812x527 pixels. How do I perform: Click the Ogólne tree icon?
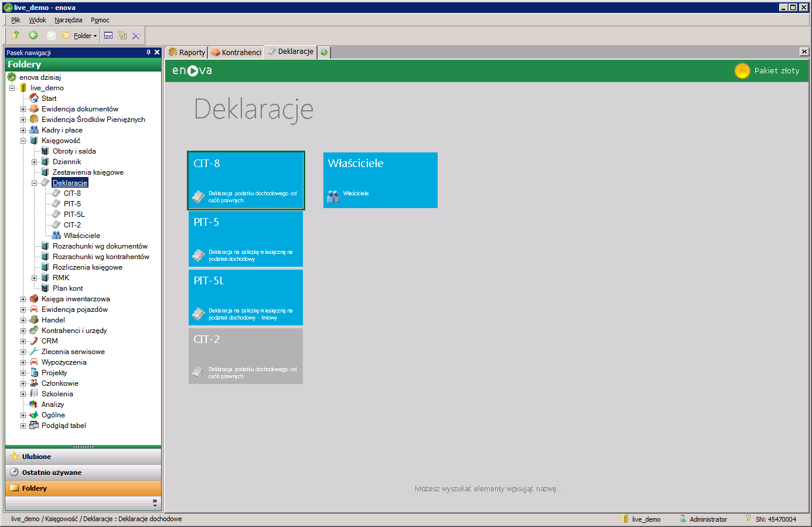point(34,415)
